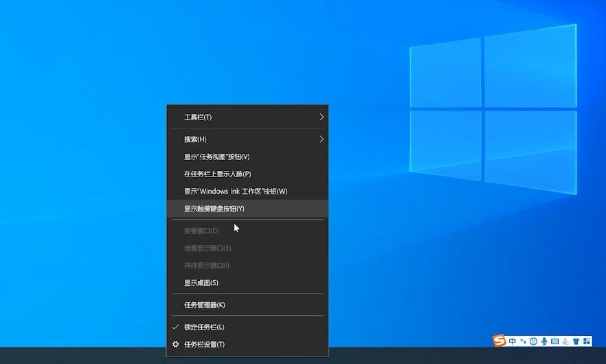The height and width of the screenshot is (364, 606).
Task: Open emoji smiley panel in Sogou bar
Action: coord(533,341)
